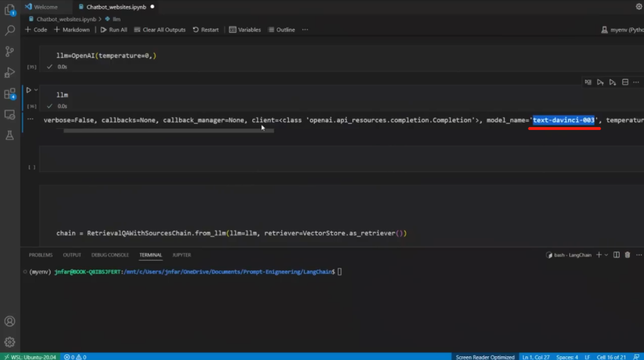Open the Accounts icon in activity bar
The image size is (644, 360).
pos(9,321)
